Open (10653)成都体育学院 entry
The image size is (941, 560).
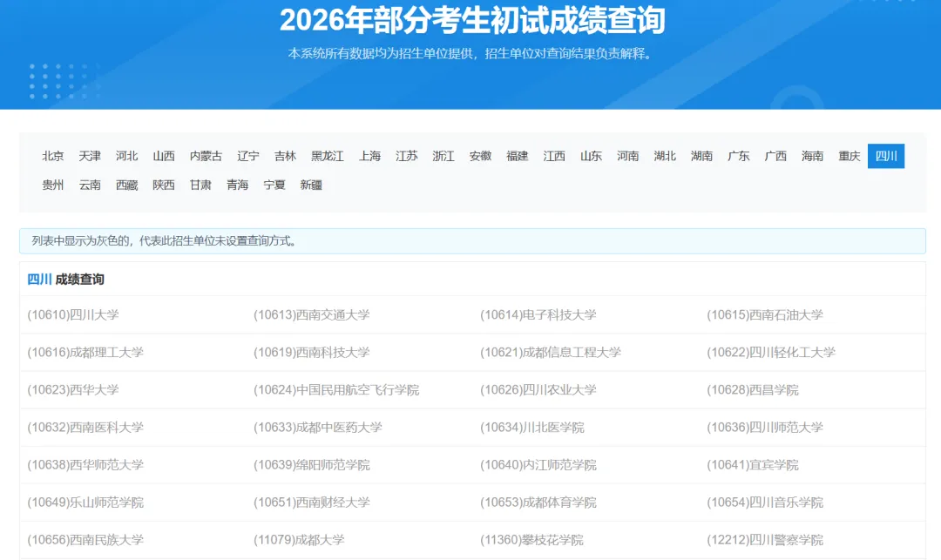538,502
